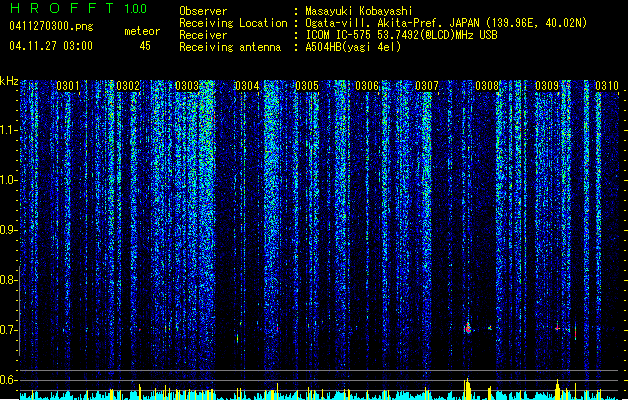
Task: Click the 0309 time marker
Action: 547,86
